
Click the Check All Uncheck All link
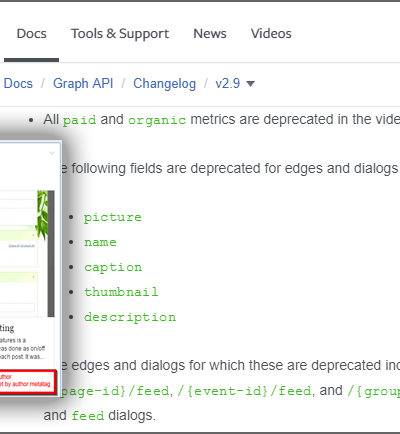pyautogui.click(x=22, y=245)
